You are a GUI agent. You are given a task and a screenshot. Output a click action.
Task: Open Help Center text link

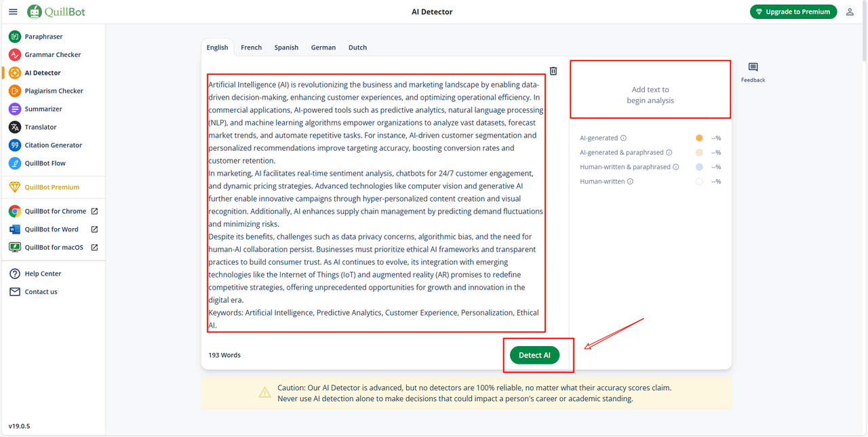tap(43, 273)
